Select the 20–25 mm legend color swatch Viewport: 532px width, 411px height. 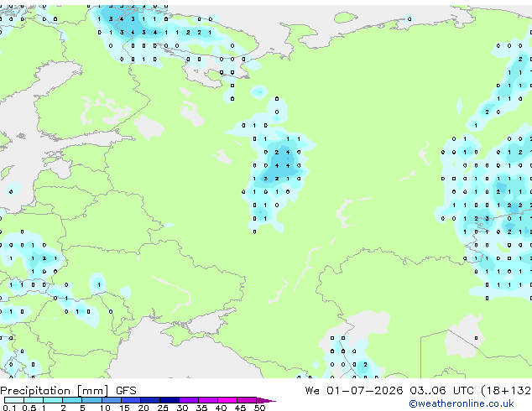150,400
